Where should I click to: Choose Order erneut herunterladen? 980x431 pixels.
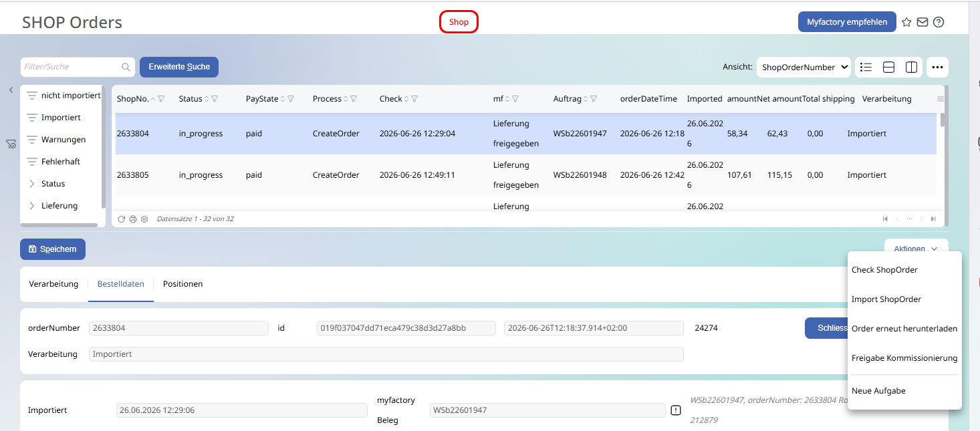[x=904, y=329]
